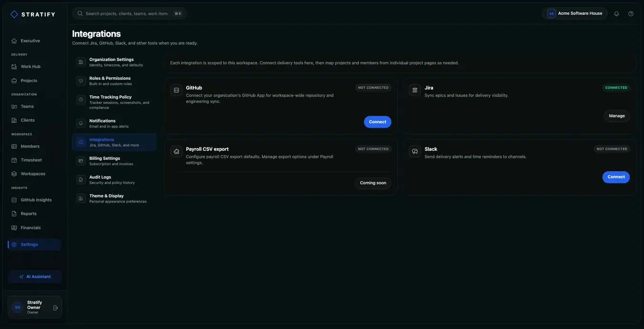
Task: Click the Theme & Display icon
Action: 81,198
